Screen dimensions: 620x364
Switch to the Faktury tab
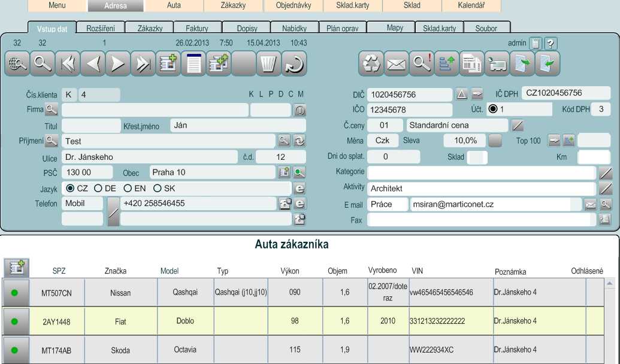point(197,28)
